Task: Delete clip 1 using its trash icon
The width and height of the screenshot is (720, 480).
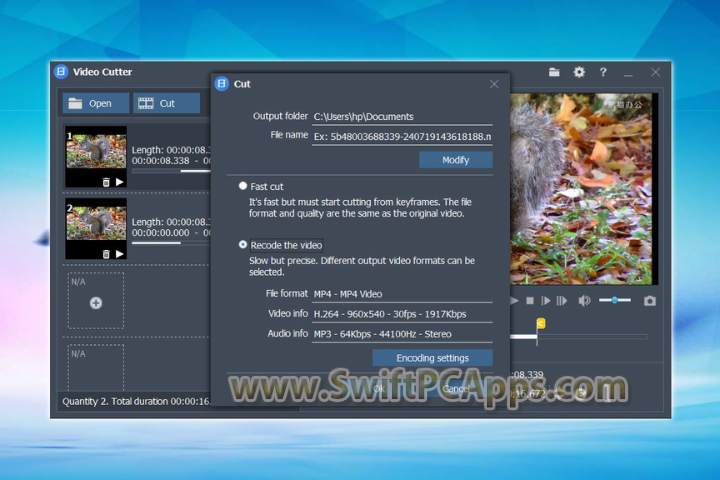Action: pos(106,182)
